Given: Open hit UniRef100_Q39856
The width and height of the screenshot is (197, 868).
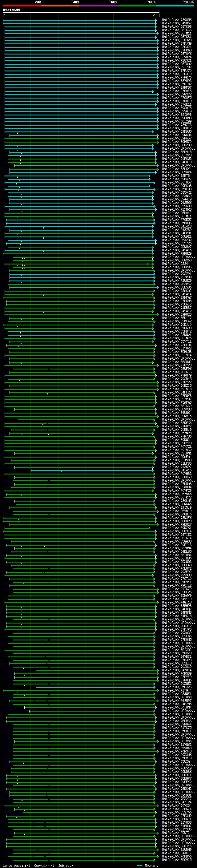Looking at the screenshot, I should (x=177, y=20).
